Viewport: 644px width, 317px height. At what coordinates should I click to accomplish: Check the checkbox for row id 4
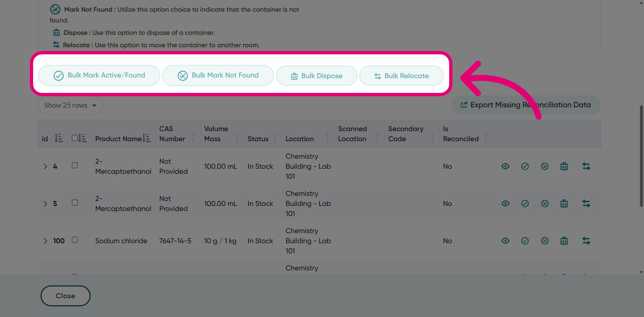pos(75,165)
